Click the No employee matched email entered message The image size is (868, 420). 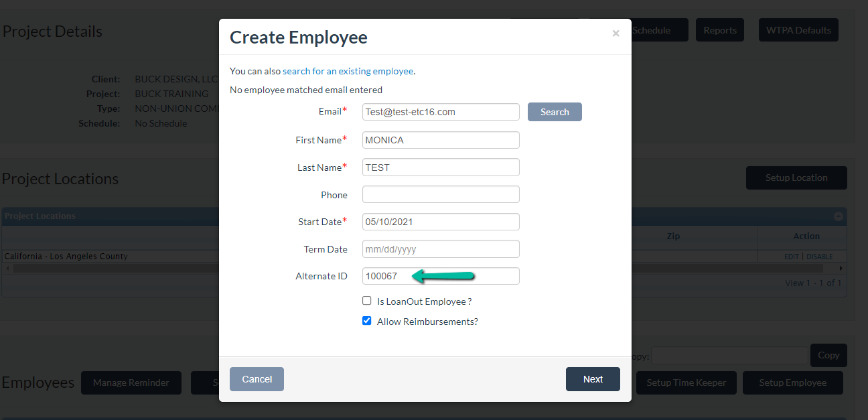[x=306, y=90]
